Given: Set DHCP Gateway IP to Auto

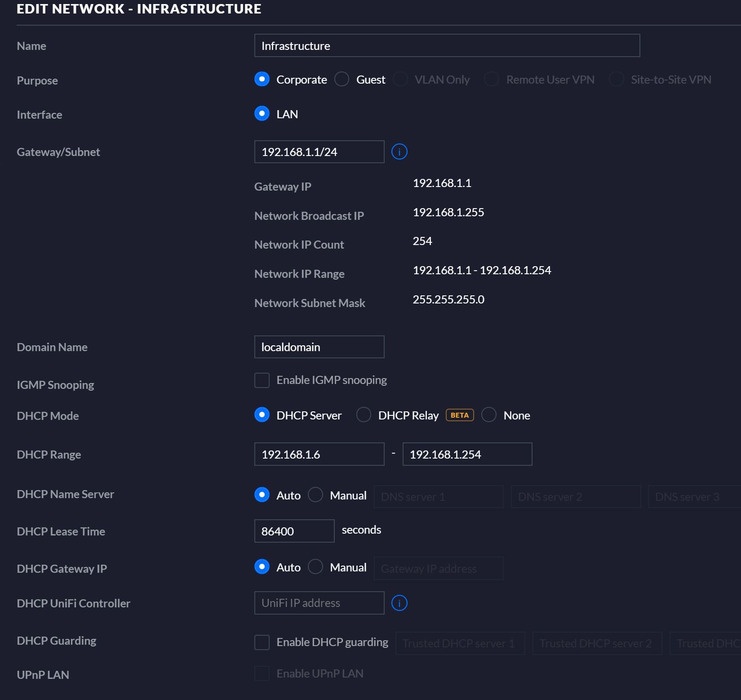Looking at the screenshot, I should click(x=262, y=567).
